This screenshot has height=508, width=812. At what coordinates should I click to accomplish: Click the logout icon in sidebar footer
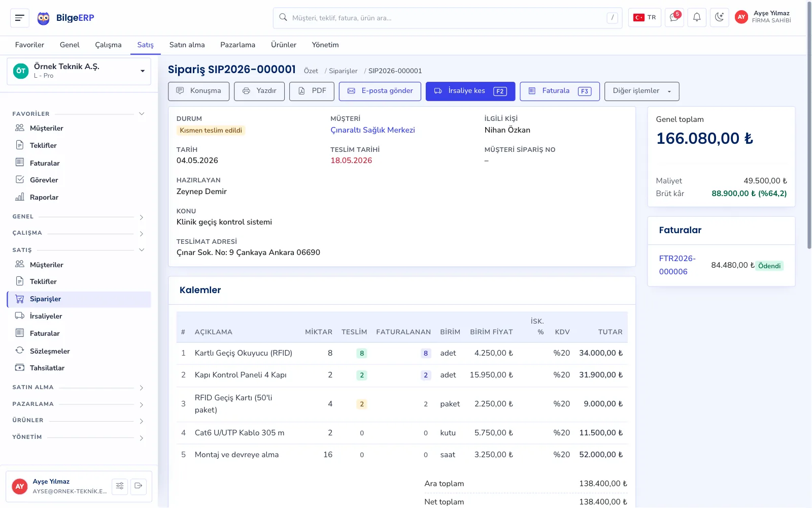pyautogui.click(x=138, y=486)
